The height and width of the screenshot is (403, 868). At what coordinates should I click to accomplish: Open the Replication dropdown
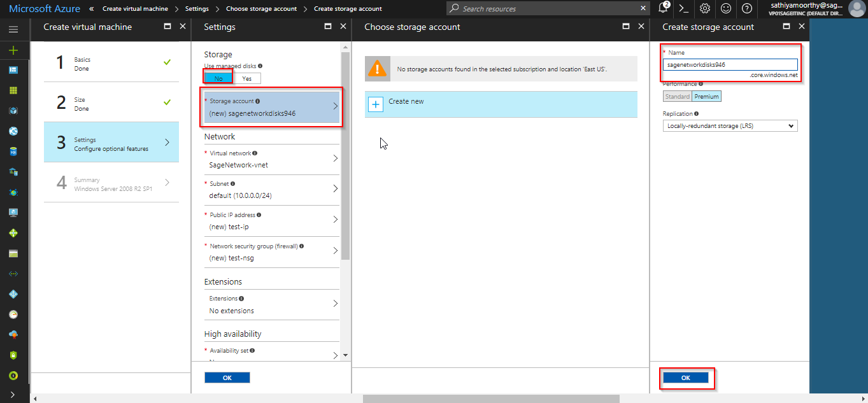click(730, 126)
